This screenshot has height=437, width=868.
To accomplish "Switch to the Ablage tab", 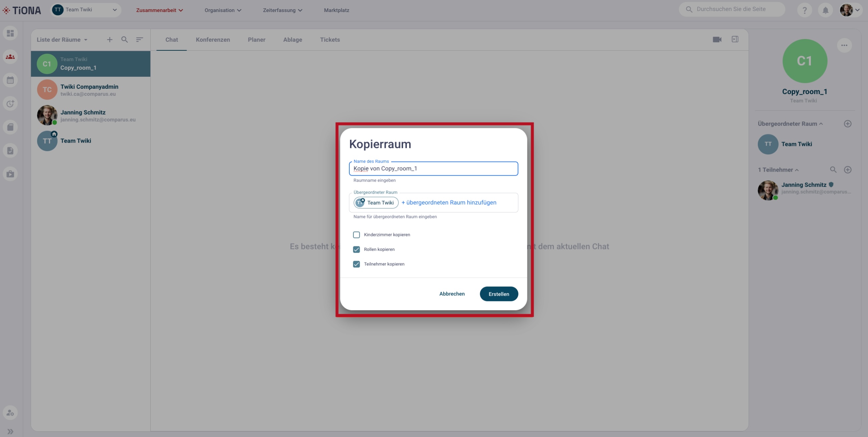I will click(293, 40).
